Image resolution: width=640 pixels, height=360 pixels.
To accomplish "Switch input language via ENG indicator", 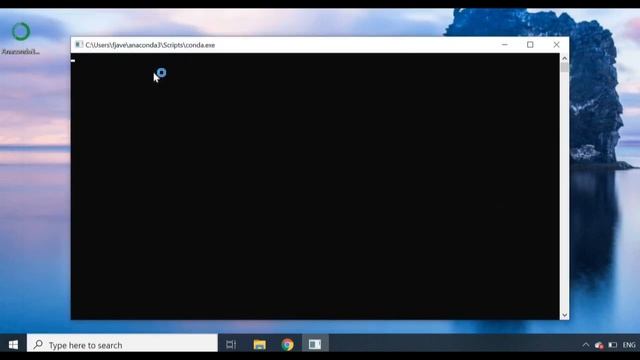I will pyautogui.click(x=629, y=345).
